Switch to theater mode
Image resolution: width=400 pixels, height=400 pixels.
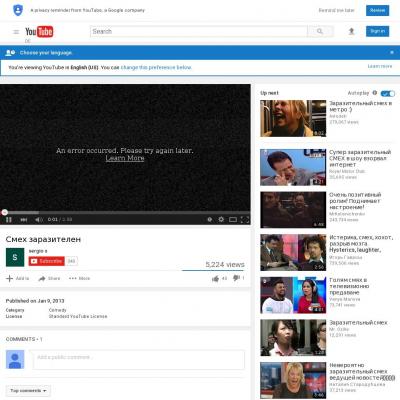pyautogui.click(x=233, y=219)
